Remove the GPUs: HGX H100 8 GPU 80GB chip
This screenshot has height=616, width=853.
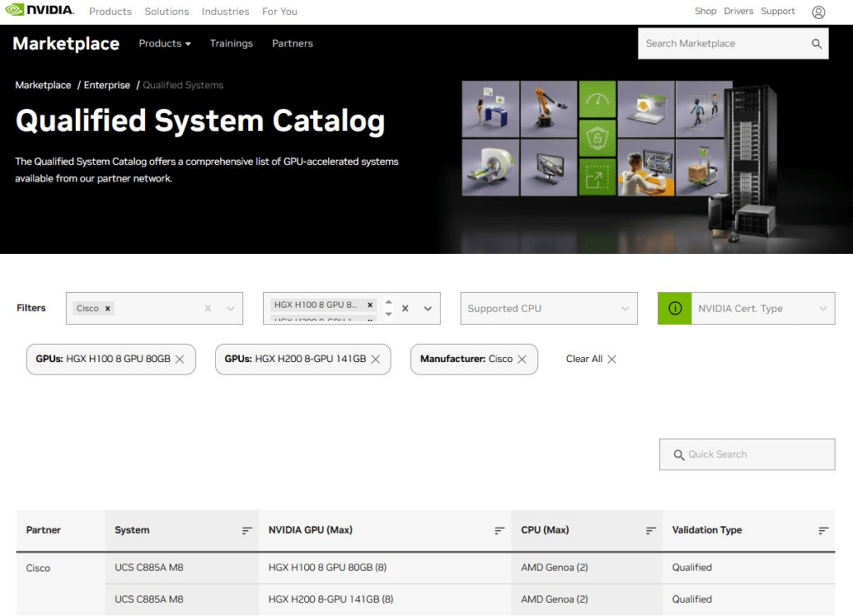coord(180,360)
